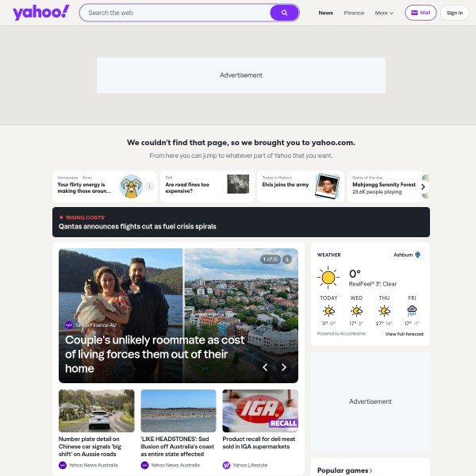Open the IGA product recall thumbnail

click(260, 411)
